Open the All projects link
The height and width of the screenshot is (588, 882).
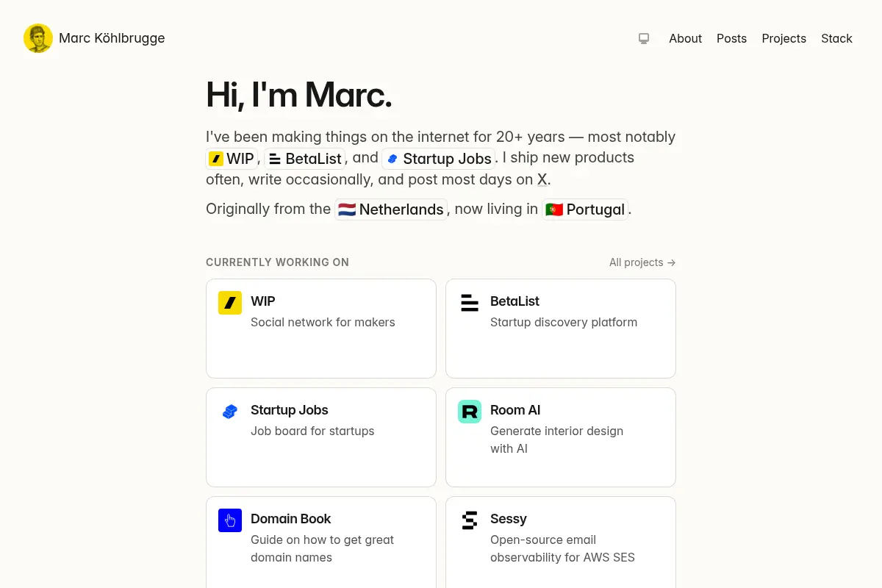[x=642, y=262]
